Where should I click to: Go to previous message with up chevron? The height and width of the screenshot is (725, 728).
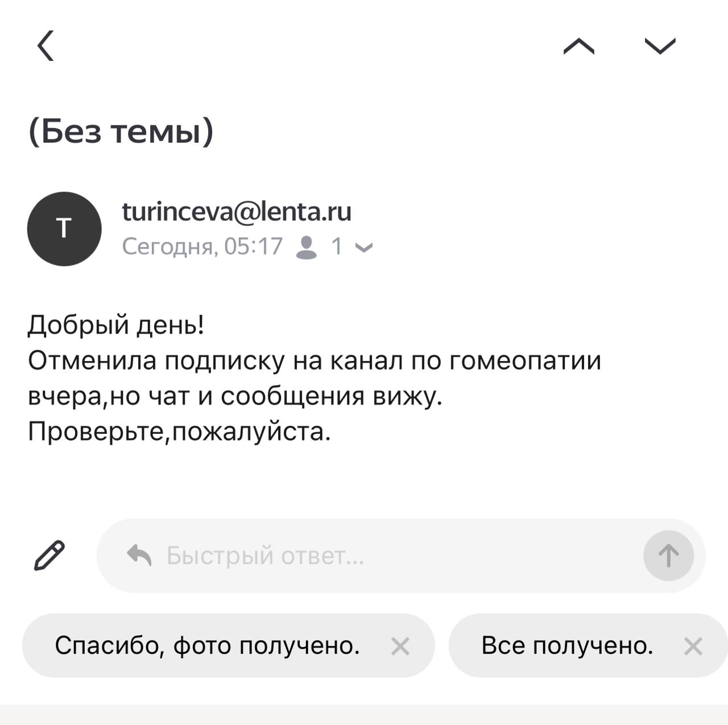pos(578,45)
